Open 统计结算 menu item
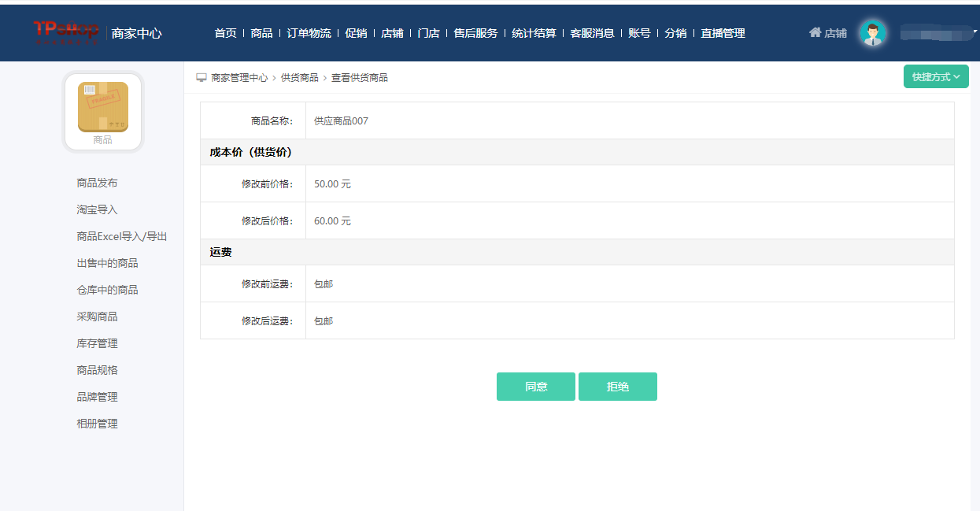 click(534, 33)
